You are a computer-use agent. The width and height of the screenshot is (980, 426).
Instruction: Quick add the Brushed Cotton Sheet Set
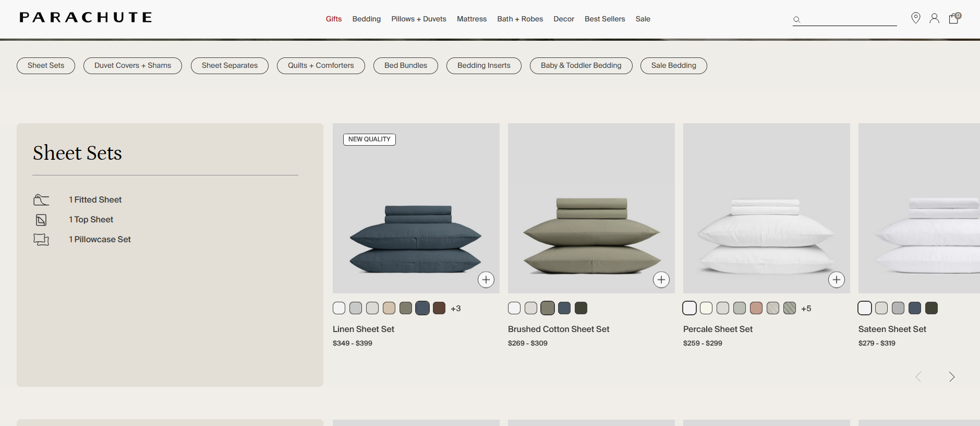[x=661, y=280]
